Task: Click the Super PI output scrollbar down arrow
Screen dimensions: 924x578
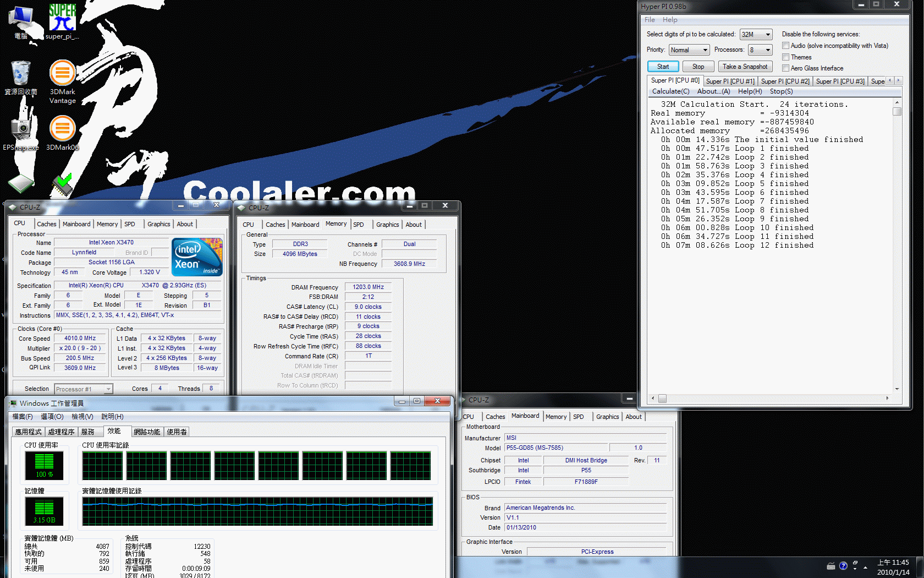Action: (897, 389)
